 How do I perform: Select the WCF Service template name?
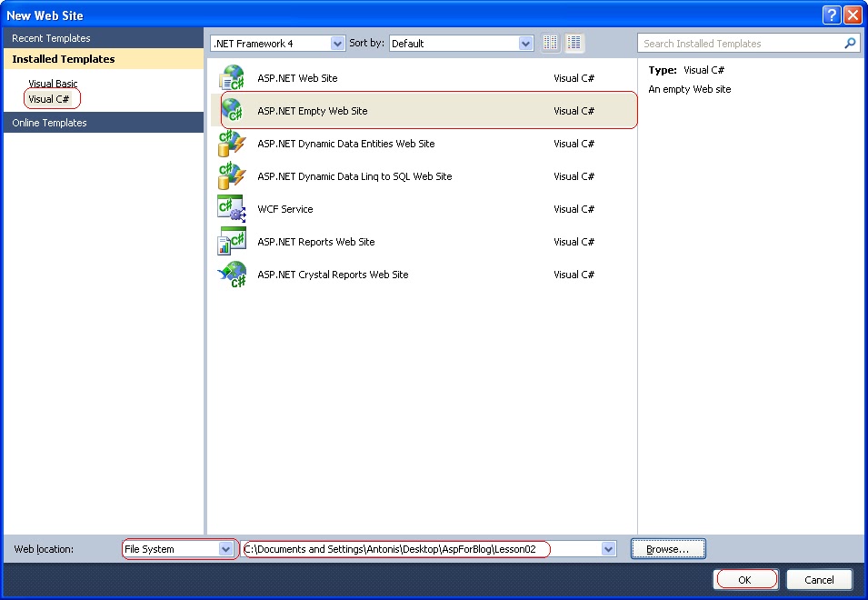coord(285,209)
